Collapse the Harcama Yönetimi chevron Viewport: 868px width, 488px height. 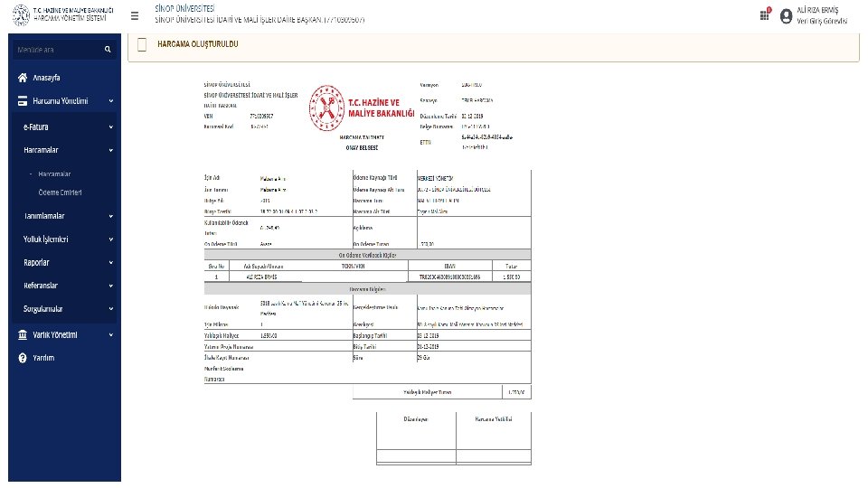(110, 101)
